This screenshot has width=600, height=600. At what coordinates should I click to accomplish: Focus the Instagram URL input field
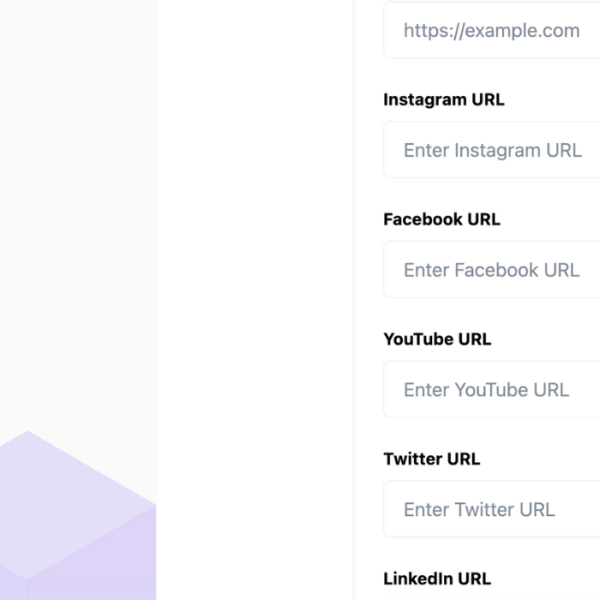(x=491, y=150)
